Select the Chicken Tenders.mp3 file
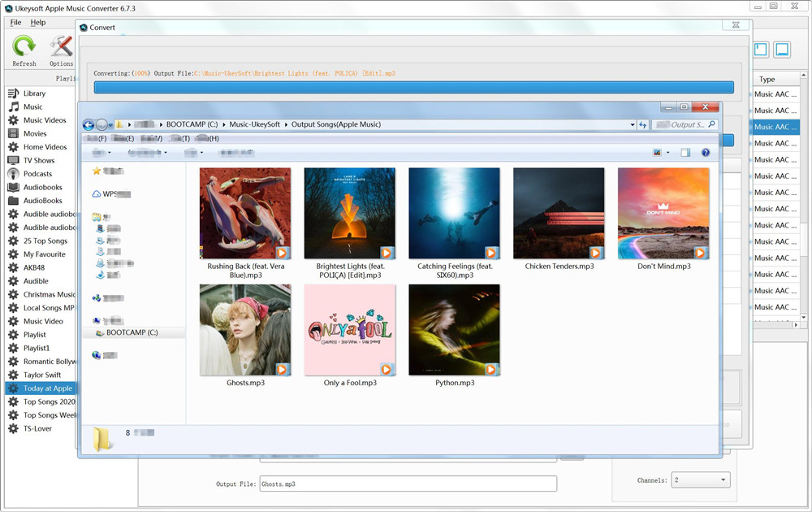812x512 pixels. pos(559,219)
